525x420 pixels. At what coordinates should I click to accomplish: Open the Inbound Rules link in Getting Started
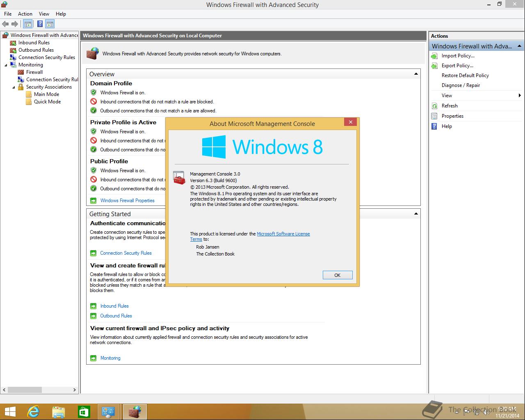click(x=114, y=306)
